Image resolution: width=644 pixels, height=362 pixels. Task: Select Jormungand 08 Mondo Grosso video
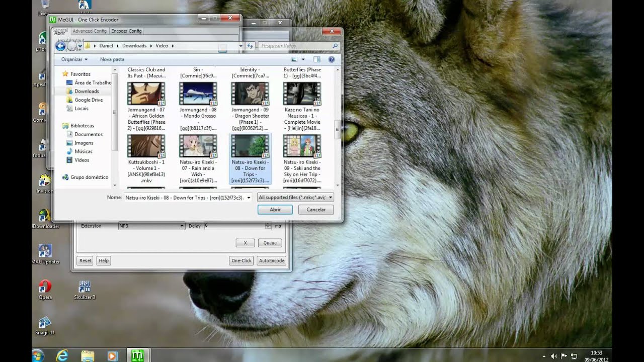(x=198, y=106)
